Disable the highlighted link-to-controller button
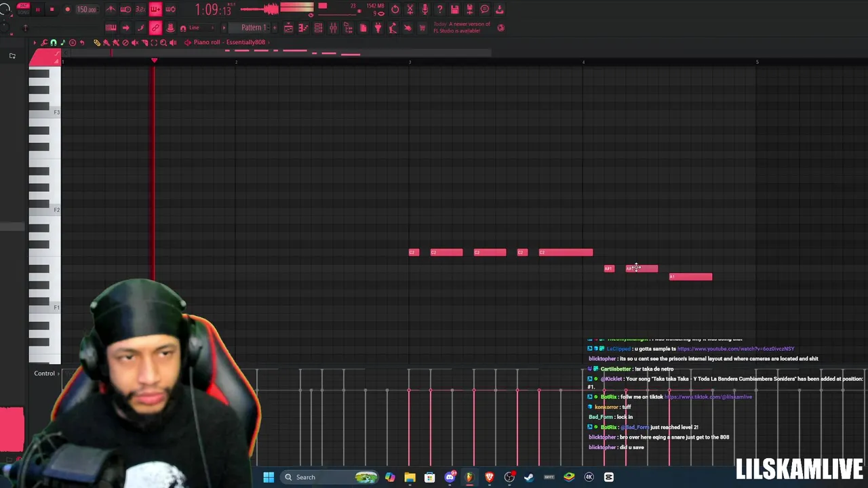 (x=155, y=28)
